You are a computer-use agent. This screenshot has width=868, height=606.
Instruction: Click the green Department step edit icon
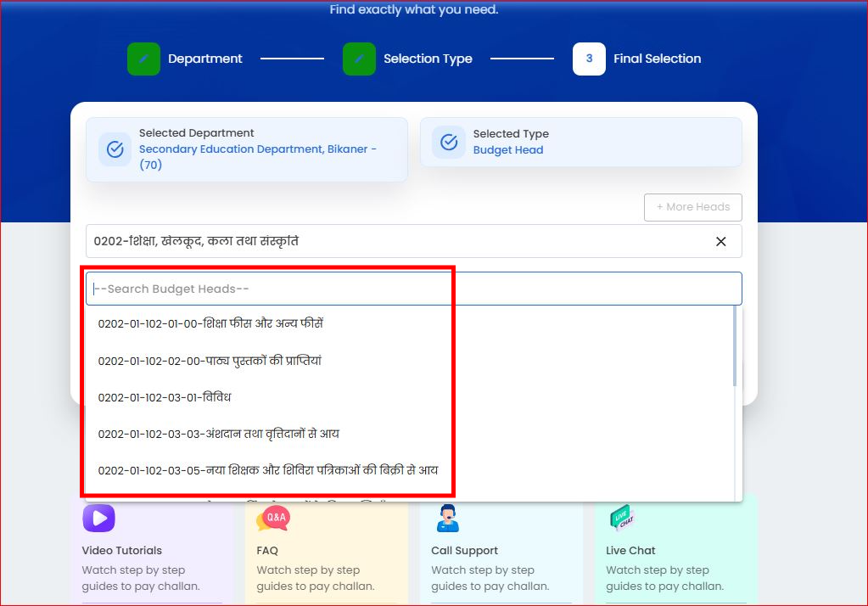coord(143,59)
